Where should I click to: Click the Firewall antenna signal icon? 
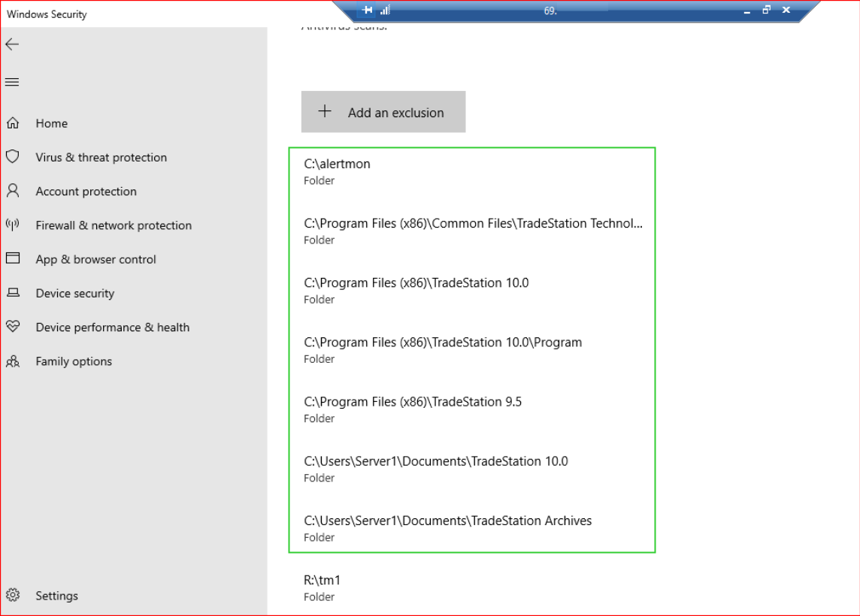[13, 225]
